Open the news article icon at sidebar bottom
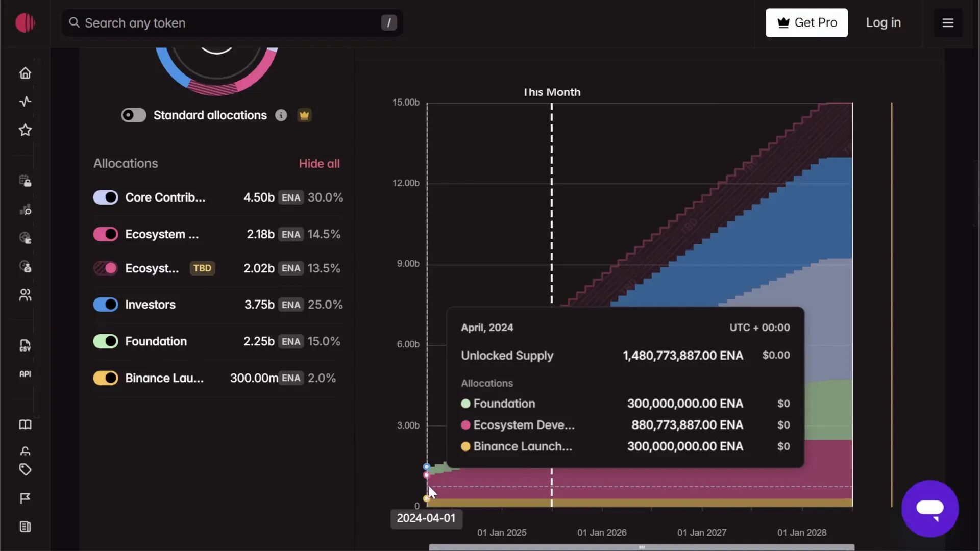The width and height of the screenshot is (980, 551). tap(25, 527)
